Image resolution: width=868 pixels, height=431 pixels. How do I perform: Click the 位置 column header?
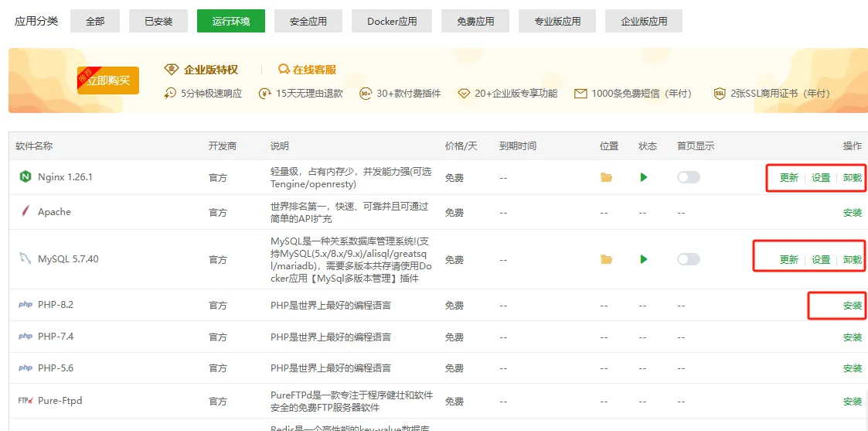tap(609, 146)
